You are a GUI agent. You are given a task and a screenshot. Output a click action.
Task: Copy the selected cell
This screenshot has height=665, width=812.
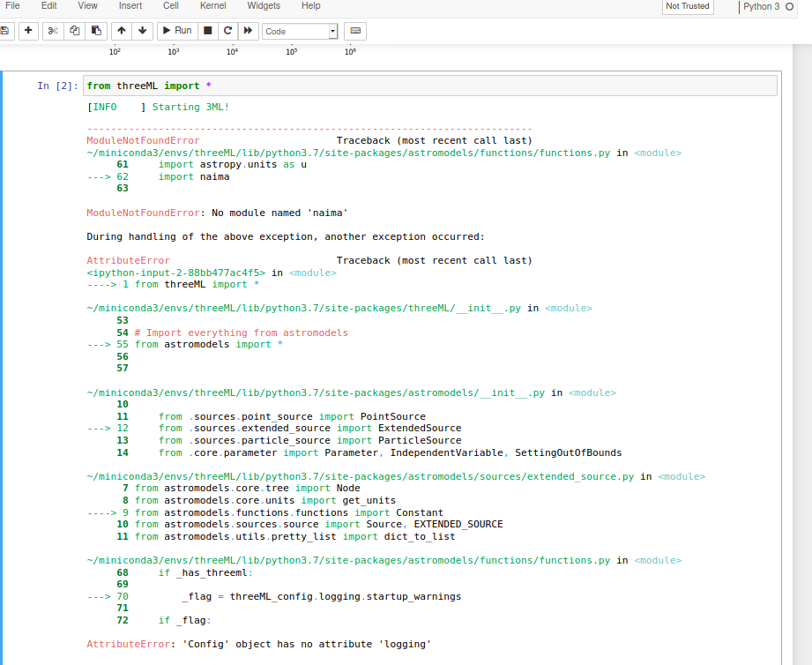[x=74, y=30]
